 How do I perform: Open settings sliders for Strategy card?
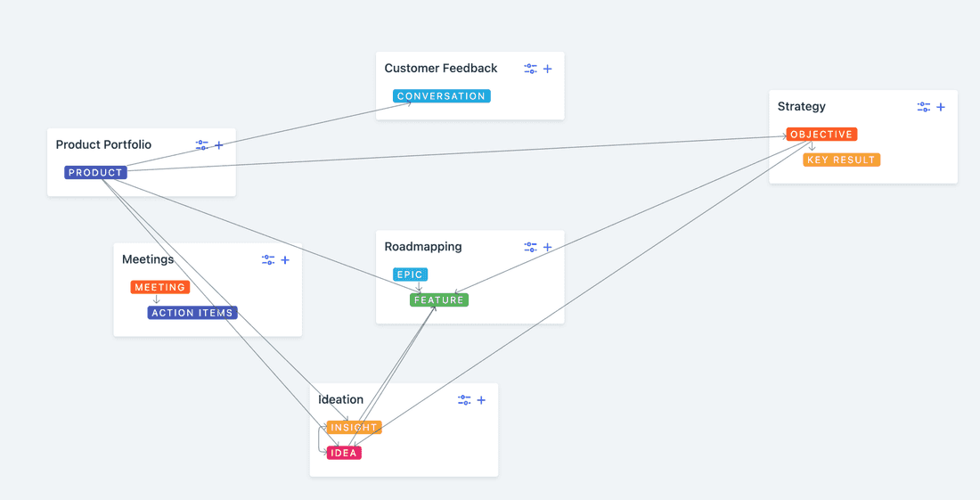click(x=924, y=107)
